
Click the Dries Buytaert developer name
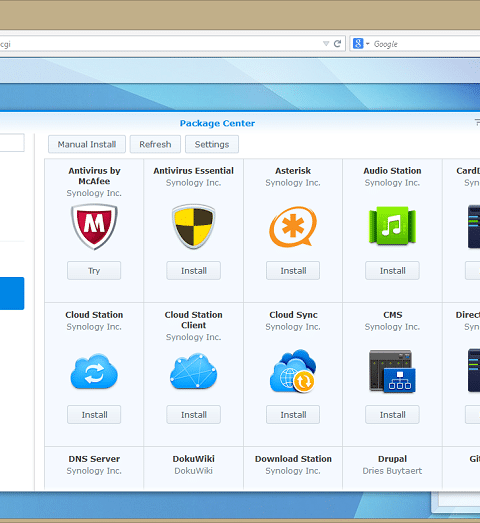click(x=392, y=471)
